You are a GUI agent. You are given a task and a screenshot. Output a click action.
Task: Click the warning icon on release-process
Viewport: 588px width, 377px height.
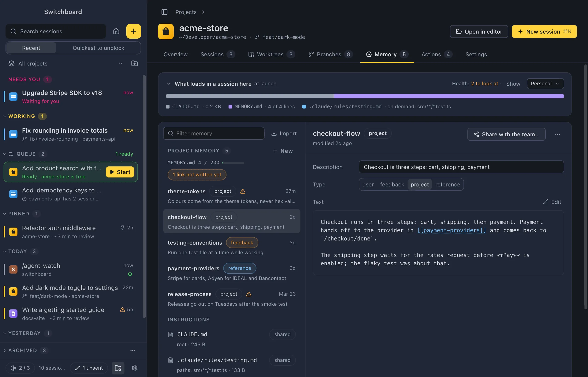249,294
